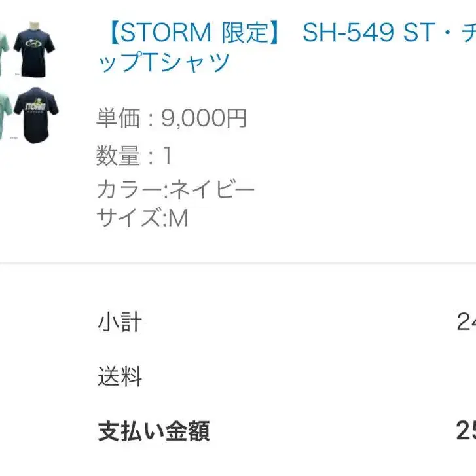Click the green T-shirt back thumbnail

point(5,117)
